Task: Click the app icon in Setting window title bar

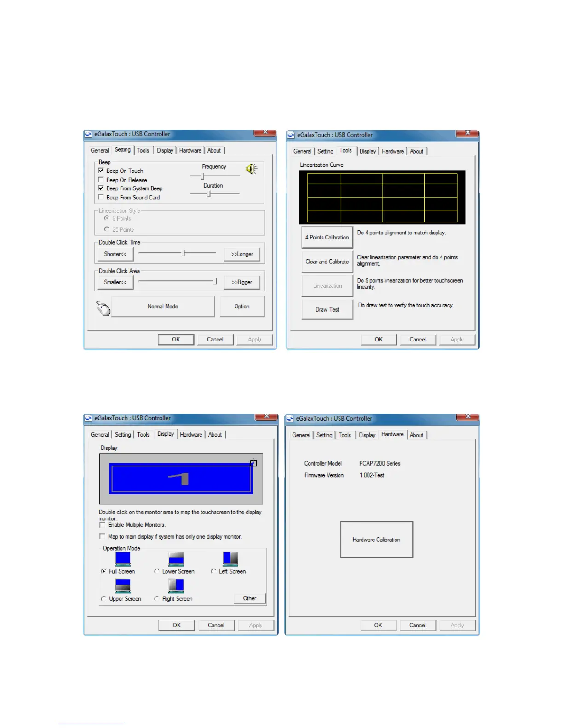Action: [88, 134]
